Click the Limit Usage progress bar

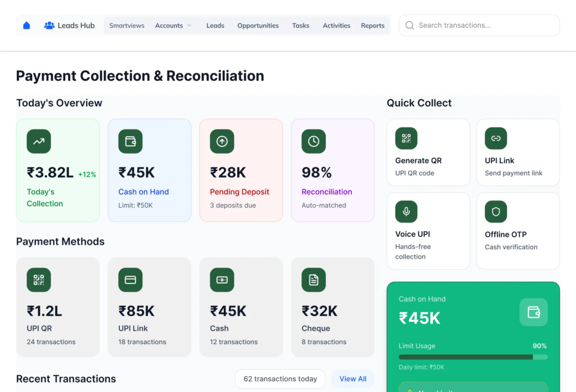point(473,357)
